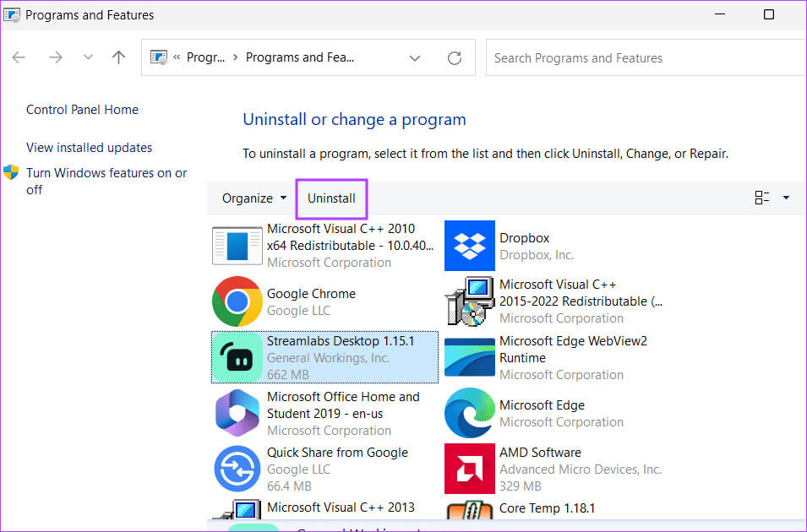Click 'Microsoft Visual C++ 2013' text
The width and height of the screenshot is (807, 532).
click(x=341, y=508)
